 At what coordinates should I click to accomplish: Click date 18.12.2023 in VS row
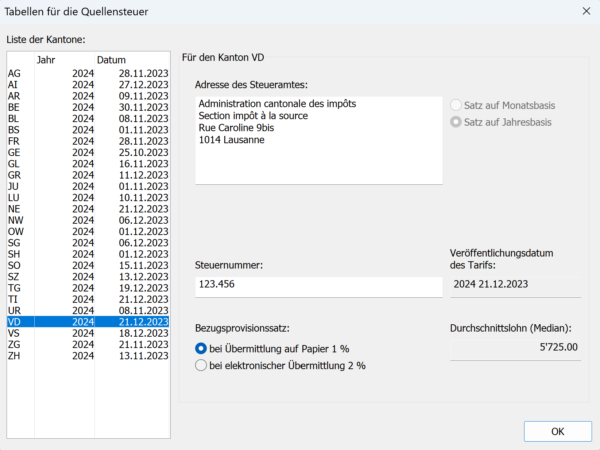143,333
